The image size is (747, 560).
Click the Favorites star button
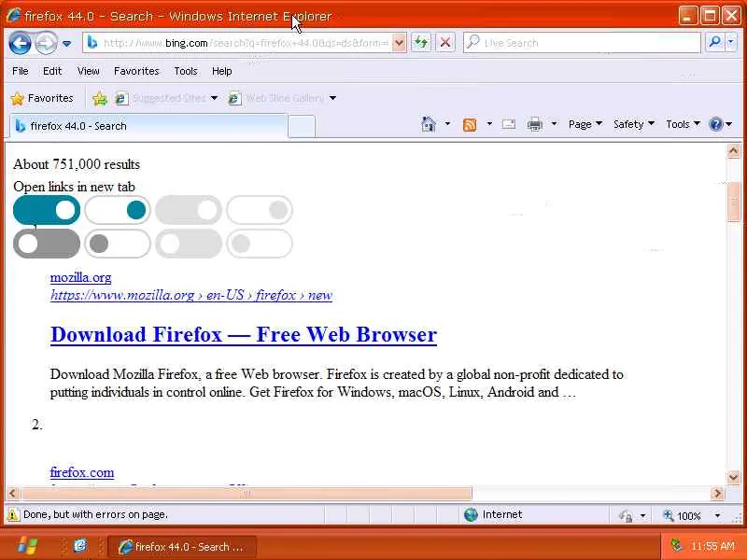tap(42, 98)
